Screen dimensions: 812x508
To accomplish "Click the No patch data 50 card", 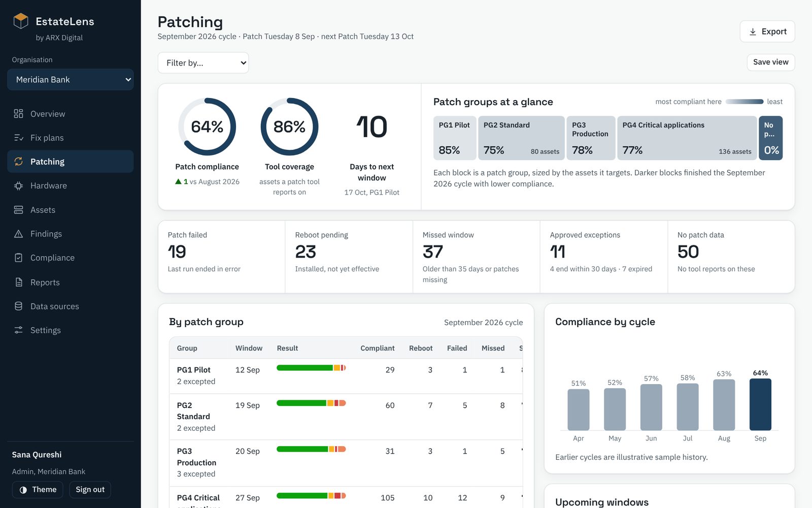I will pos(731,257).
